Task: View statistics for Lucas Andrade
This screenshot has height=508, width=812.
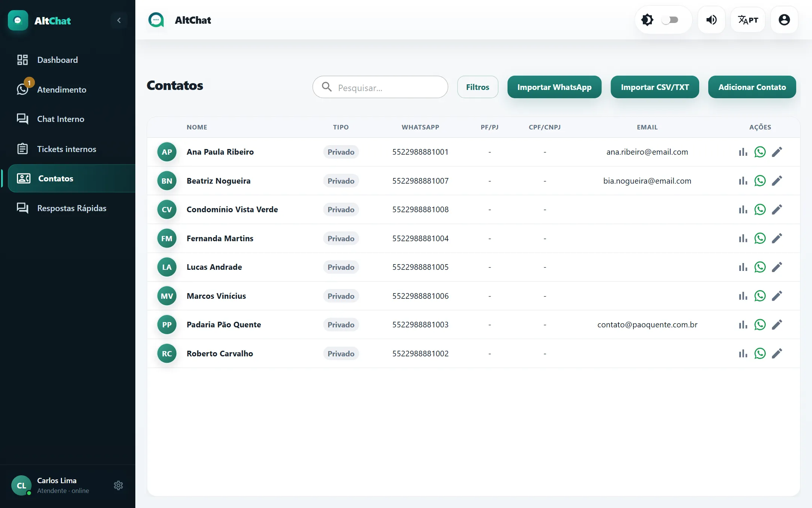Action: [x=743, y=267]
